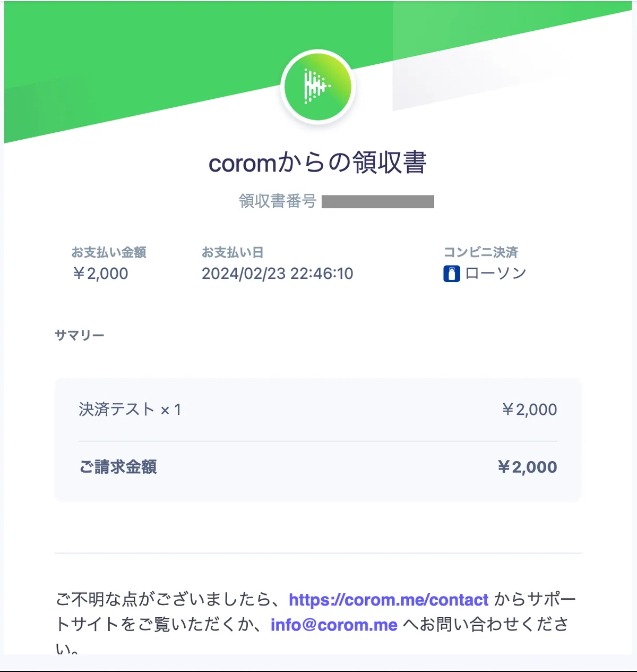Click the お支払い日 label
This screenshot has height=672, width=637.
[233, 252]
